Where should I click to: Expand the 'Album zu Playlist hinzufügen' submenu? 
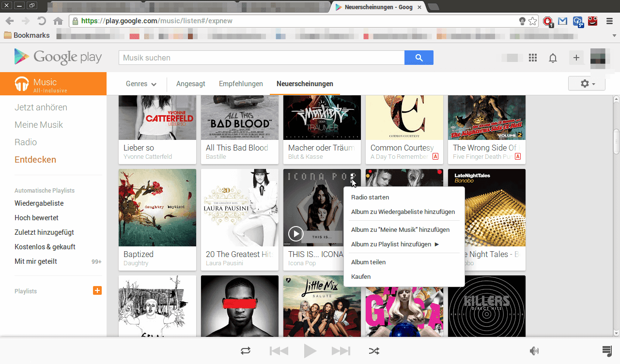coord(395,244)
